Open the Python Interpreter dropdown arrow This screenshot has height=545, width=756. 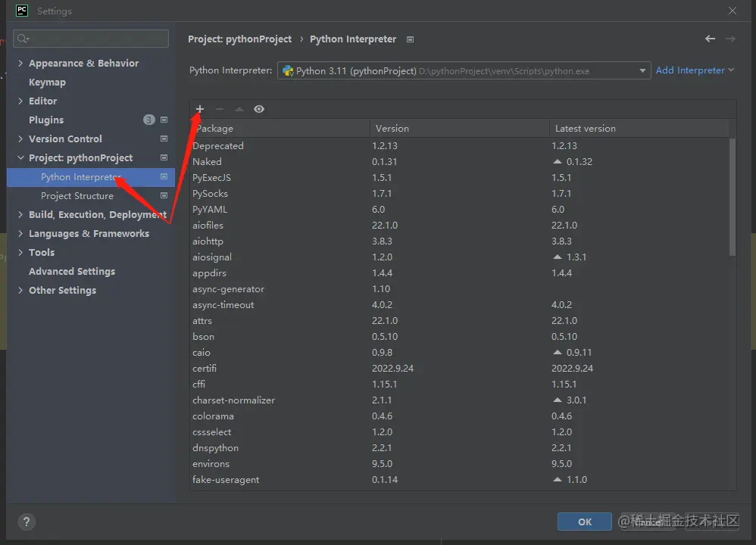coord(642,71)
